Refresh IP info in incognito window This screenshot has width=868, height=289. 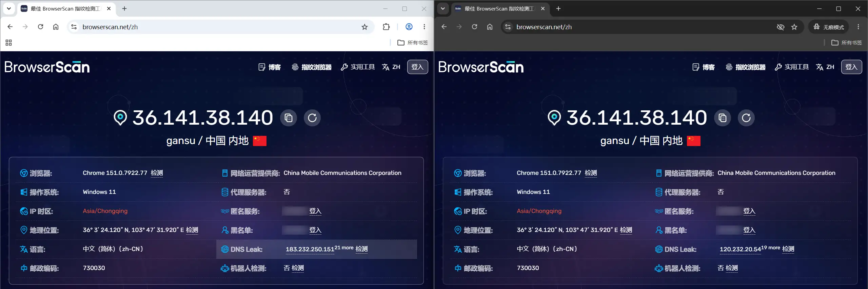click(x=746, y=118)
